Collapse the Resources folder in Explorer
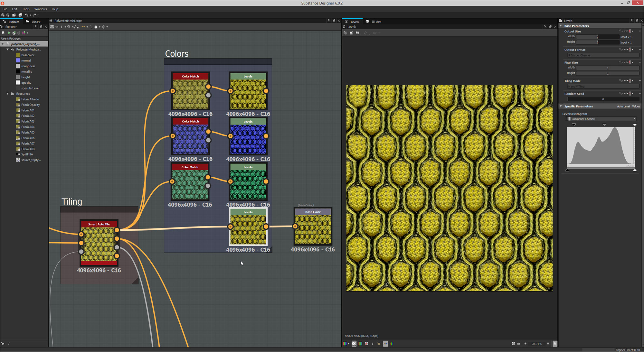 coord(8,94)
